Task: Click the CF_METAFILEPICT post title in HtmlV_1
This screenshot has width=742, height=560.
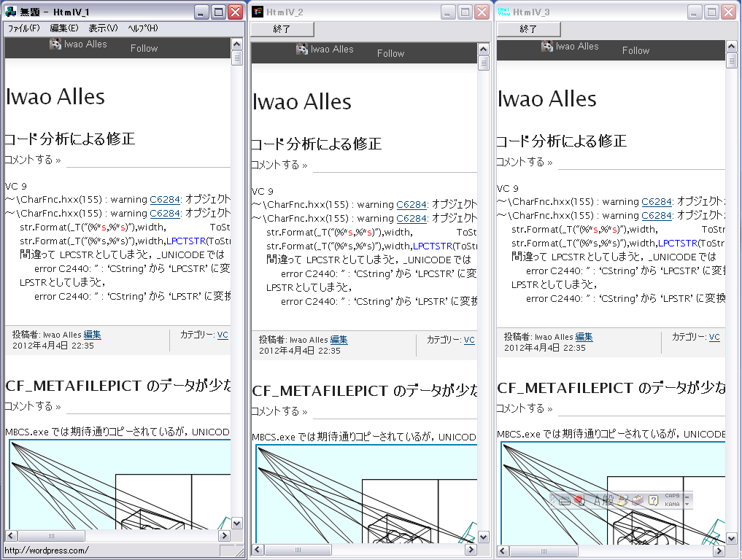Action: click(118, 386)
